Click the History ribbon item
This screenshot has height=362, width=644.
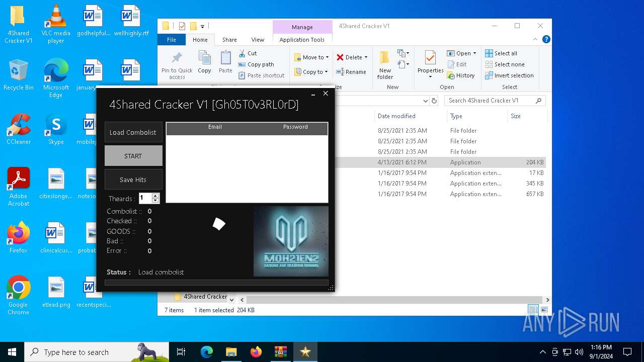461,75
